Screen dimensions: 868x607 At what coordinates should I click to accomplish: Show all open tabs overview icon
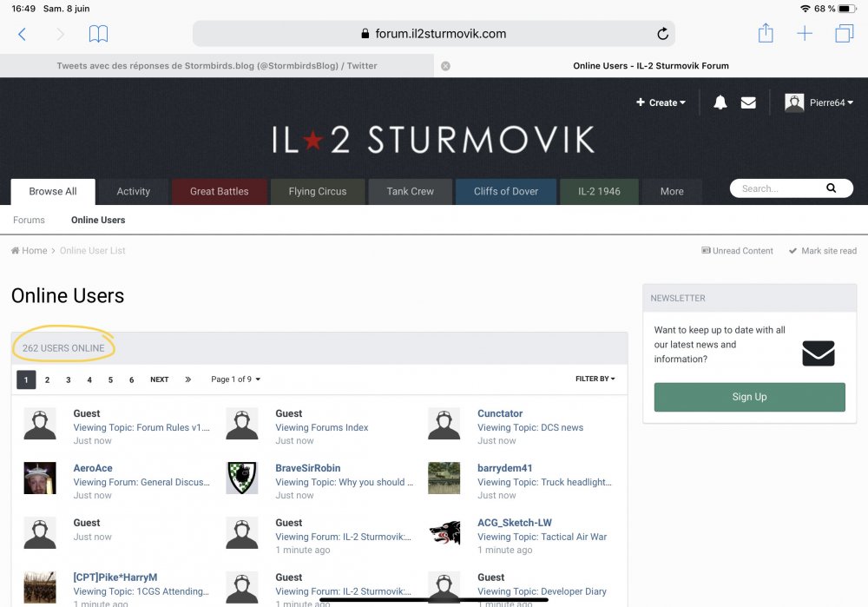844,34
